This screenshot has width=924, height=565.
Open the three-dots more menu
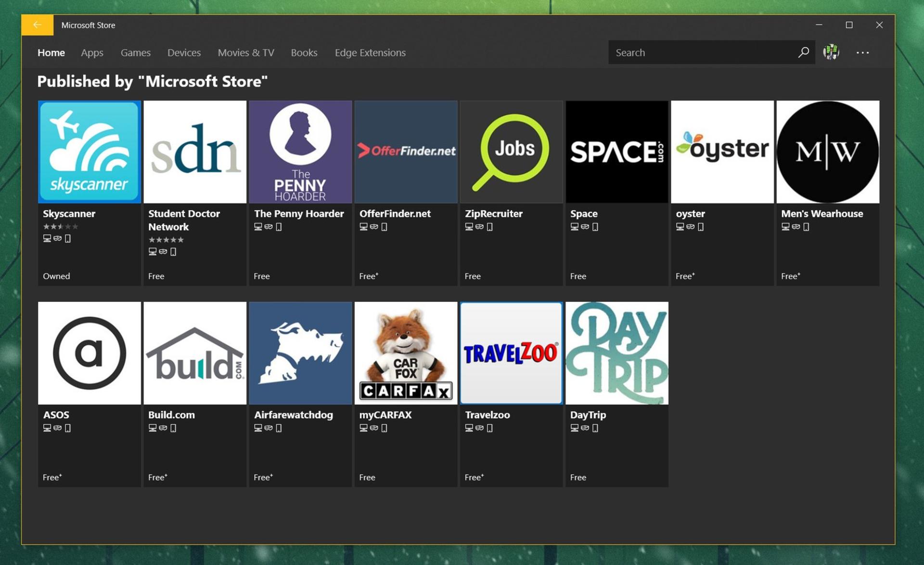[862, 52]
